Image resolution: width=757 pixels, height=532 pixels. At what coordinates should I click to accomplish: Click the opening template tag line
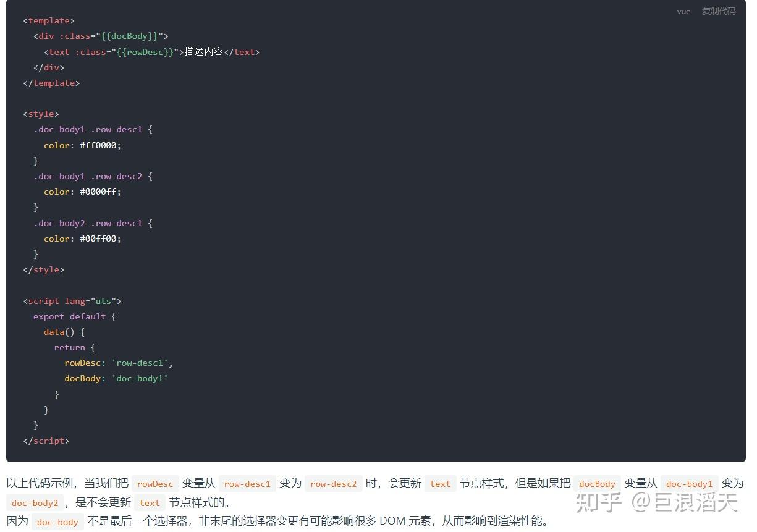tap(49, 20)
